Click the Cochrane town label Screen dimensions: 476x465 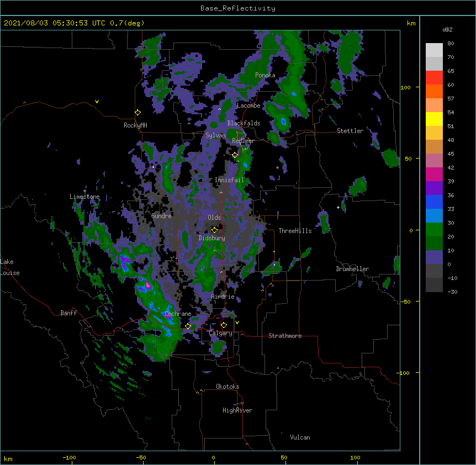(178, 314)
